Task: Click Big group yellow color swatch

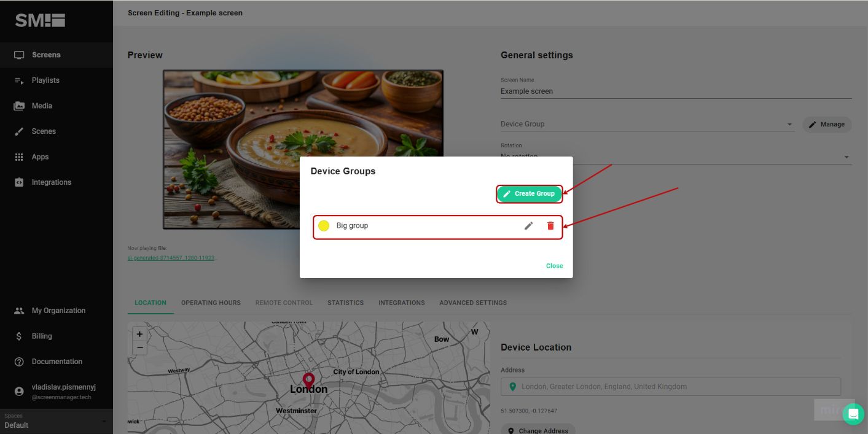Action: (324, 226)
